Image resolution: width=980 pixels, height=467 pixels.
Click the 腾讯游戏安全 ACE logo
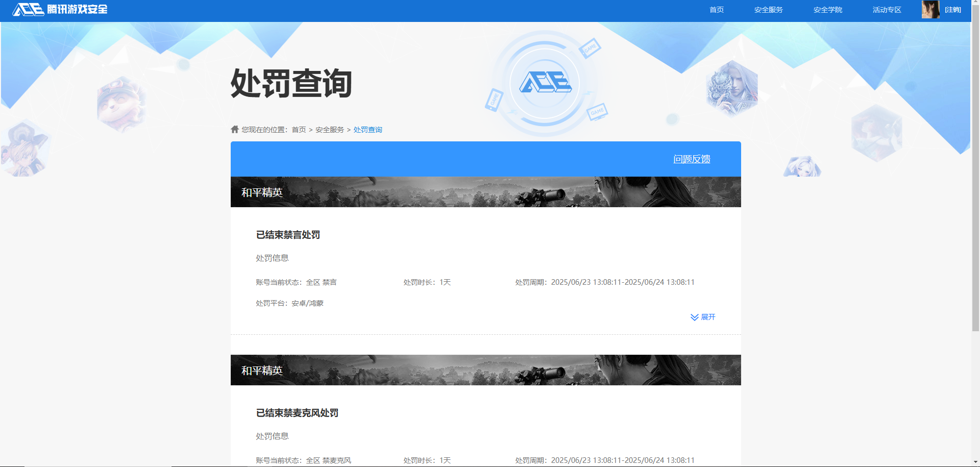[x=59, y=9]
